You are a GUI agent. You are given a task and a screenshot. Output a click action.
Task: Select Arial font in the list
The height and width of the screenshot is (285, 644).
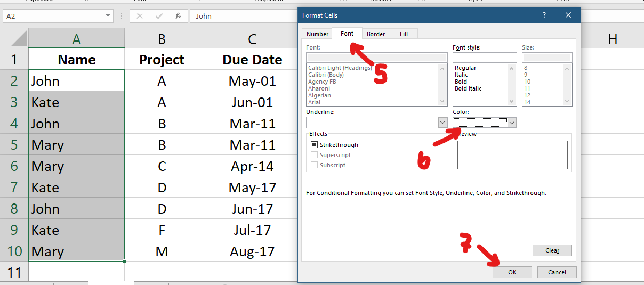(315, 102)
